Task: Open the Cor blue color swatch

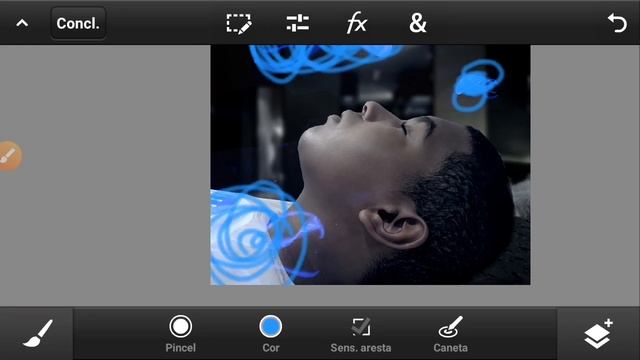Action: point(271,333)
